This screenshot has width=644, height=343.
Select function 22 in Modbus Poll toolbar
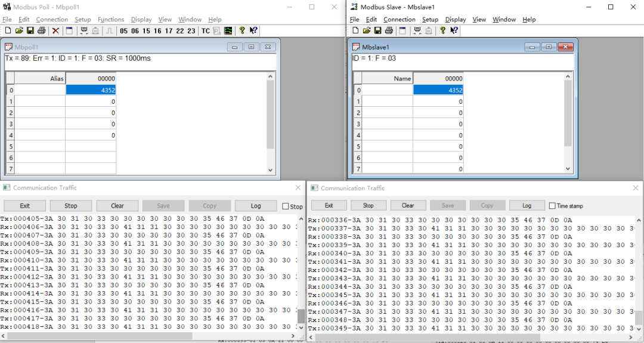click(180, 31)
